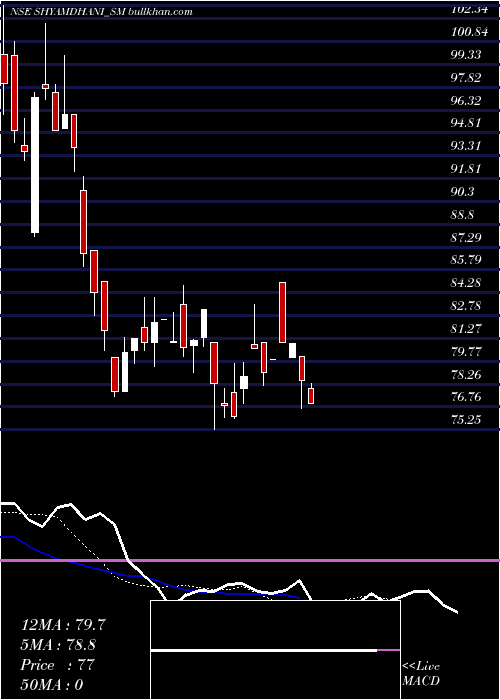Image resolution: width=500 pixels, height=700 pixels.
Task: Click the NSE SHYAMDHANI_SM bullkhan.com chart title
Action: 100,12
